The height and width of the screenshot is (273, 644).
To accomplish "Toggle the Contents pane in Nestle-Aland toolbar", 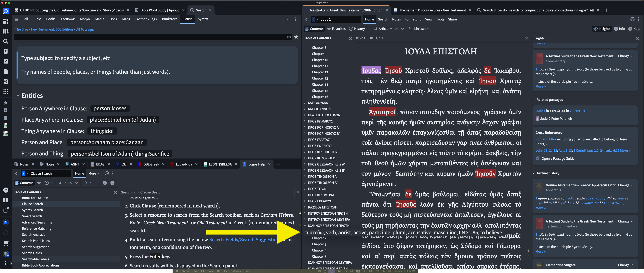I will point(314,29).
